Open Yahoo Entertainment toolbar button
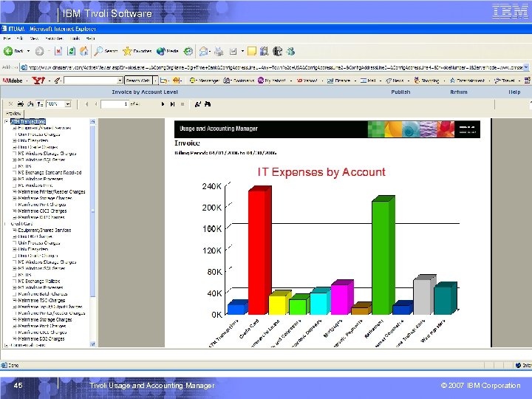 tap(467, 81)
